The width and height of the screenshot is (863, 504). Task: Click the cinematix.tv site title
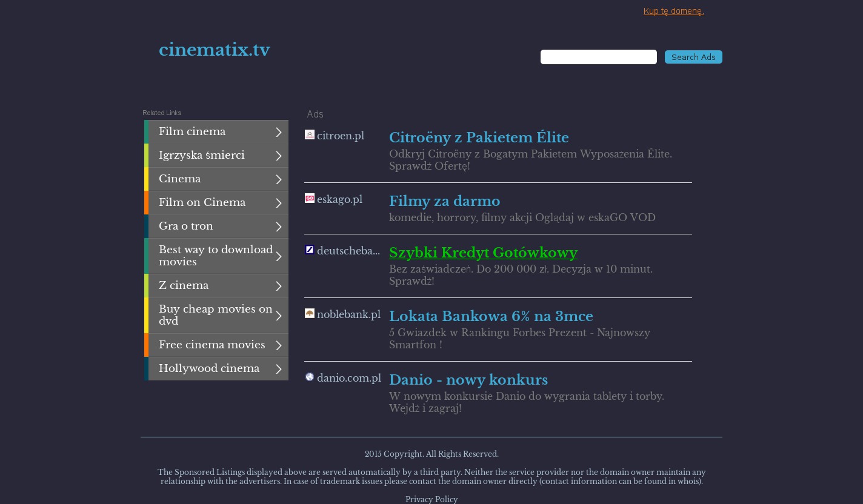214,50
